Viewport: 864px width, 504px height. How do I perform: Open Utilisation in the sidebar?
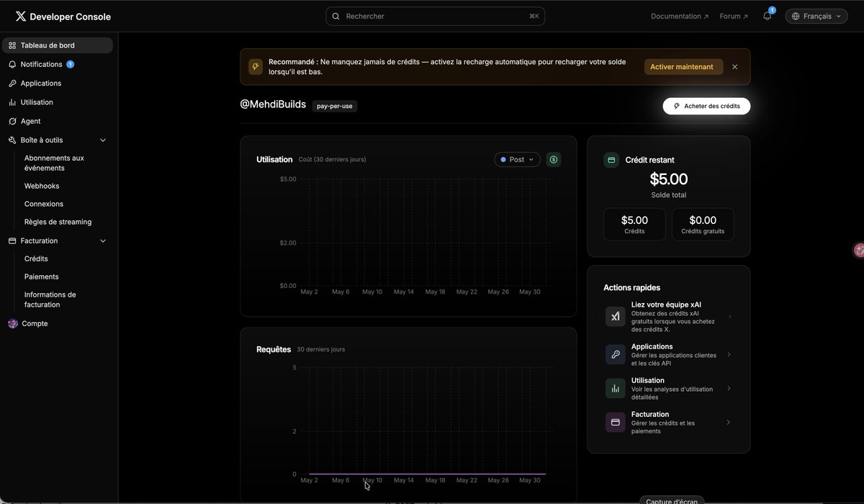(x=58, y=102)
